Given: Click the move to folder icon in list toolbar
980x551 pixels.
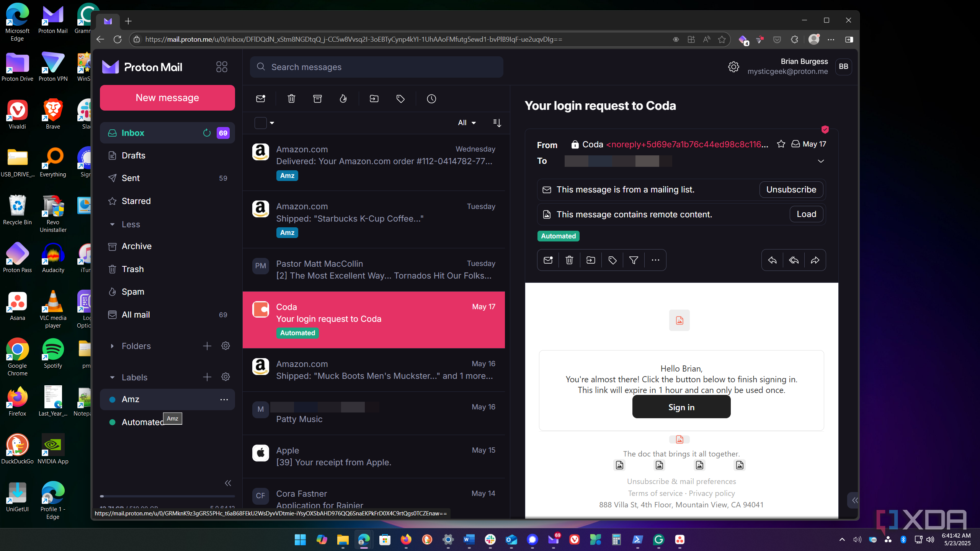Looking at the screenshot, I should tap(374, 99).
